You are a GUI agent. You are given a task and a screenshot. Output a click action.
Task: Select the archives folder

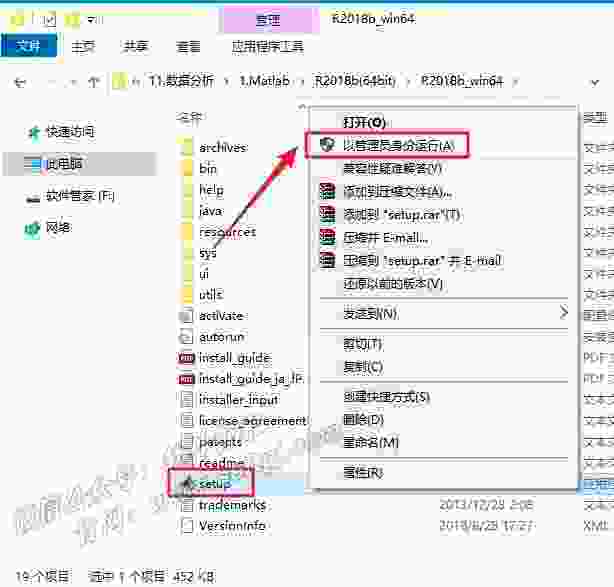pyautogui.click(x=223, y=148)
